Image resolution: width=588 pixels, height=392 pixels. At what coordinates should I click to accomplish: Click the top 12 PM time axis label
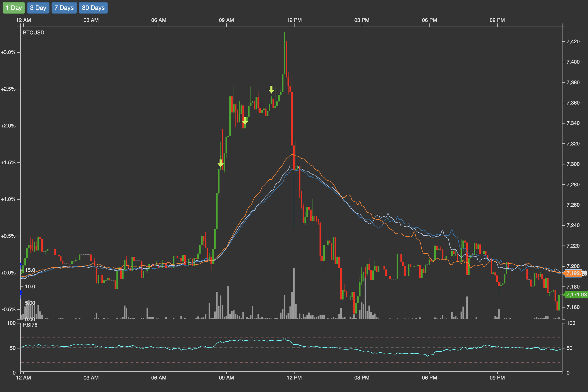(x=294, y=20)
